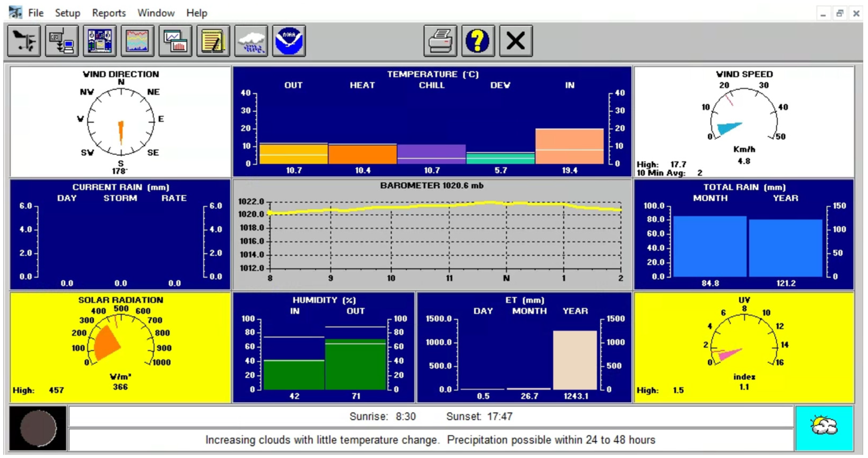Open the instrument bulletin panel icon

100,41
